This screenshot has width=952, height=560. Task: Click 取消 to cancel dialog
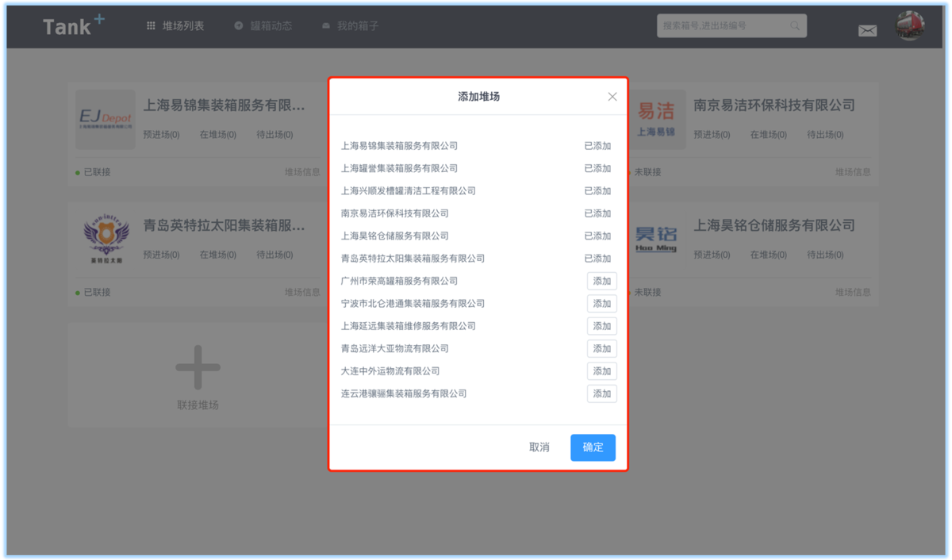pyautogui.click(x=539, y=447)
